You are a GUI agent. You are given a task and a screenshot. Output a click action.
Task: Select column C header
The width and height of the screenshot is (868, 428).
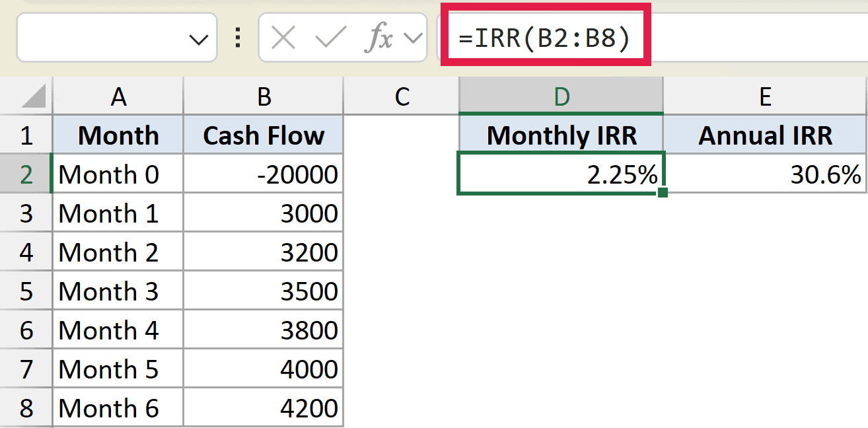tap(401, 96)
